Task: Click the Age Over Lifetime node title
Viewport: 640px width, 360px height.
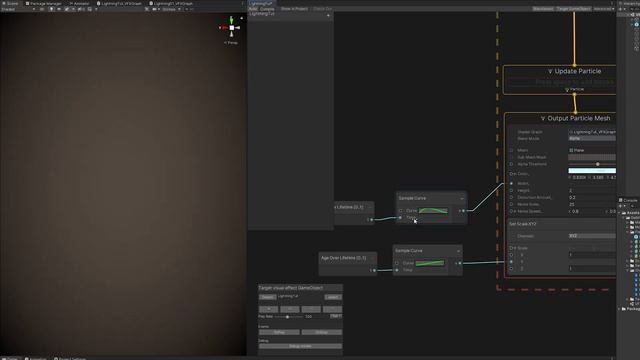Action: 343,258
